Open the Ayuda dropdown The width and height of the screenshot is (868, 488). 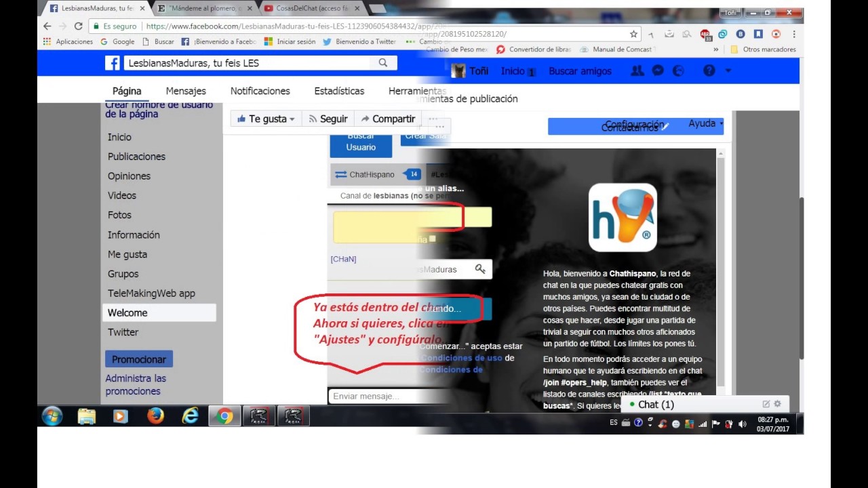click(x=706, y=123)
